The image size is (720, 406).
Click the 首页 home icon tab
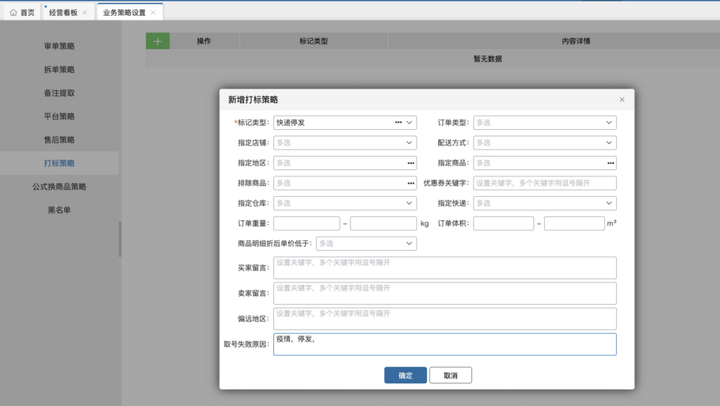coord(22,12)
